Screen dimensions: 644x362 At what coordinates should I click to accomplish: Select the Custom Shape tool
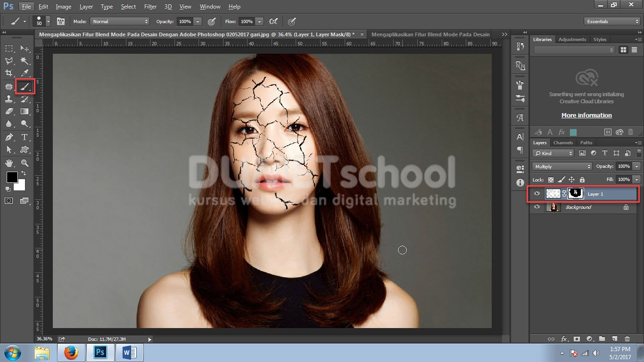tap(25, 149)
